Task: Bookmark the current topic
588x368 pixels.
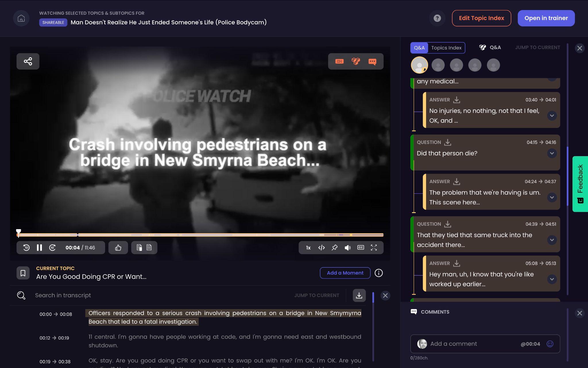Action: tap(23, 273)
